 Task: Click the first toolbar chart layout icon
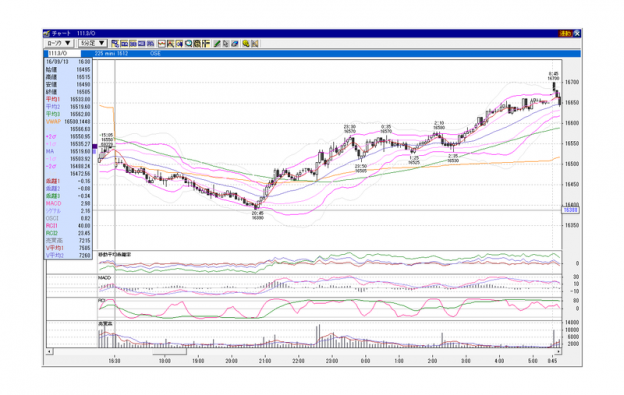(x=115, y=43)
